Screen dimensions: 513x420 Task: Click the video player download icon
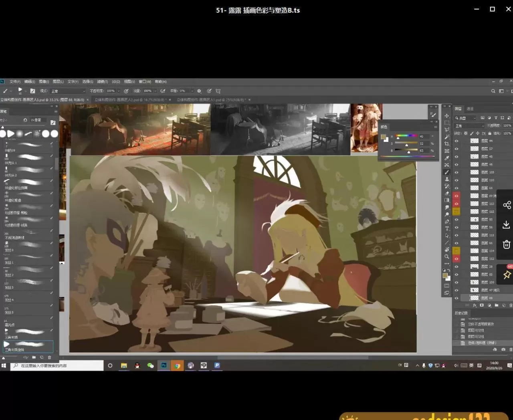coord(506,224)
